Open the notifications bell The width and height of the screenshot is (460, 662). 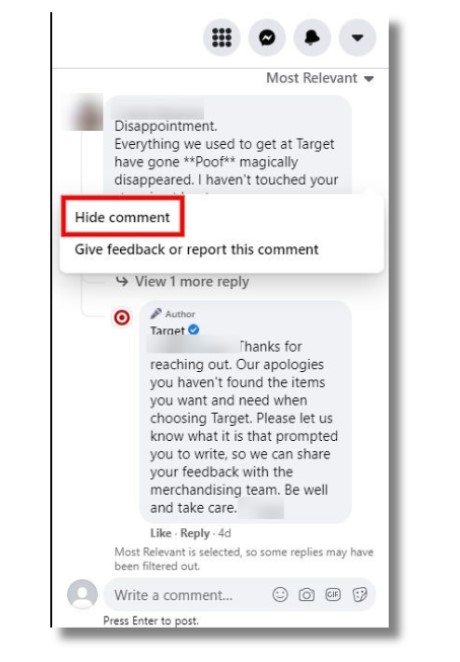pyautogui.click(x=312, y=38)
